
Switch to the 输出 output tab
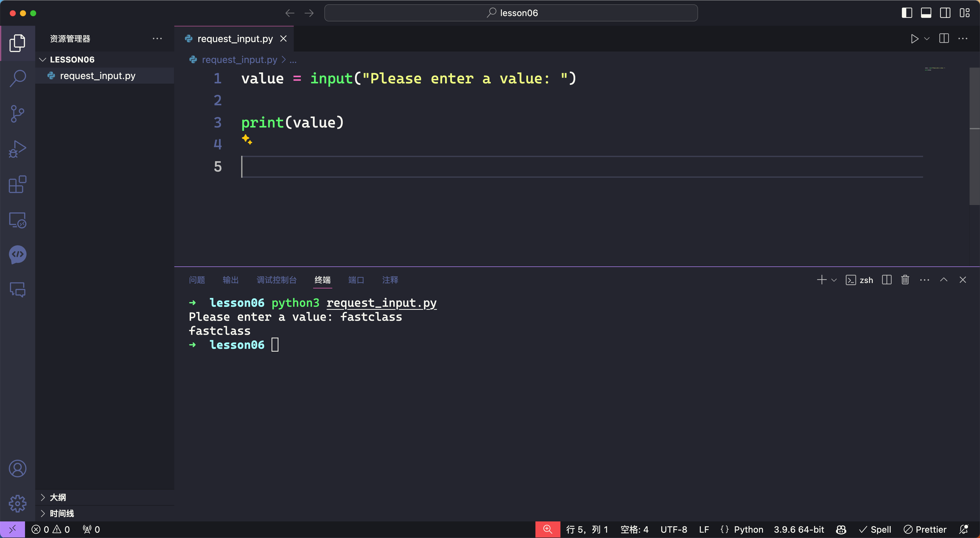(x=230, y=280)
